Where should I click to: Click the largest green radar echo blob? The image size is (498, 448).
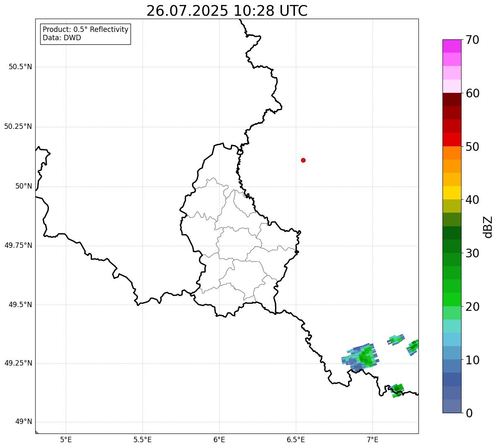coord(360,357)
